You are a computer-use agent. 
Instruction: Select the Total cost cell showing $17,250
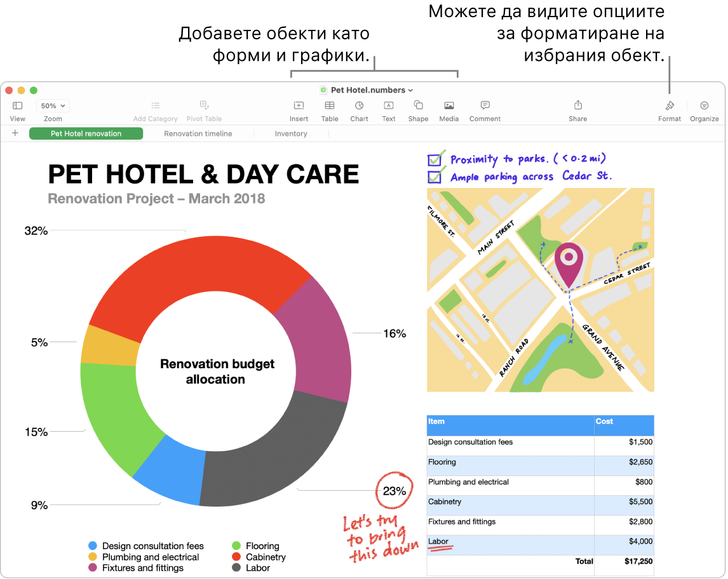pos(624,562)
